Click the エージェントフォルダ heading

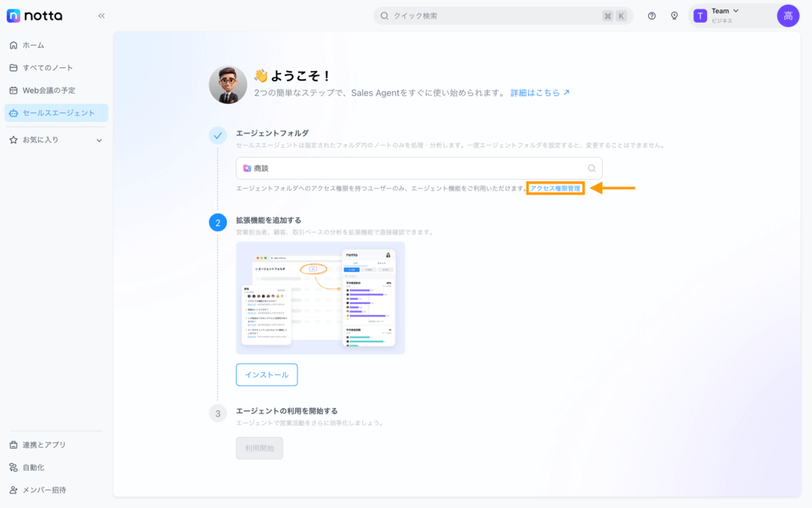[x=272, y=133]
